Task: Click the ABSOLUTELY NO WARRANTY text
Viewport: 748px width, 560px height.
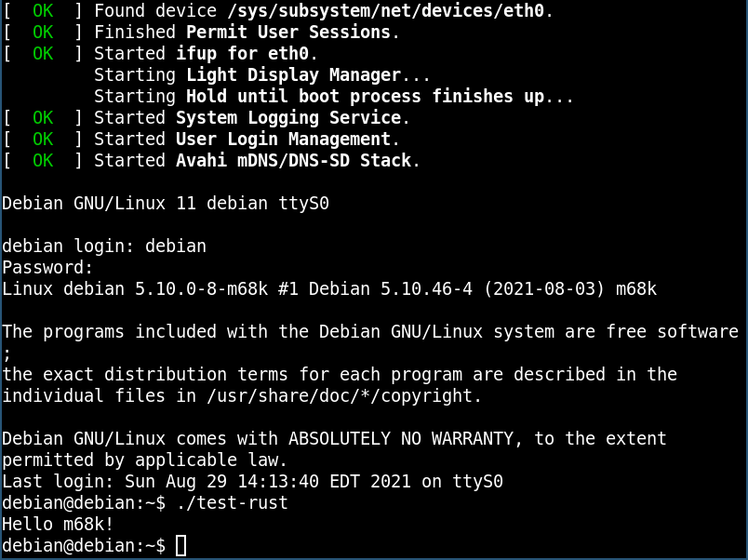Action: point(401,439)
